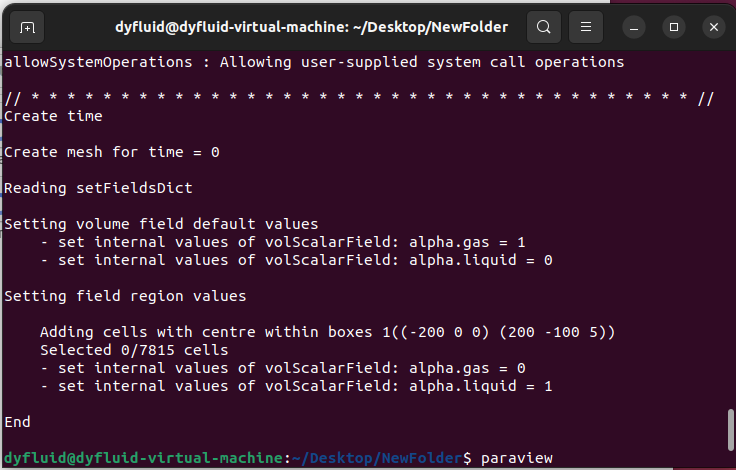This screenshot has width=736, height=470.
Task: Click the paraview command at the prompt
Action: tap(517, 458)
